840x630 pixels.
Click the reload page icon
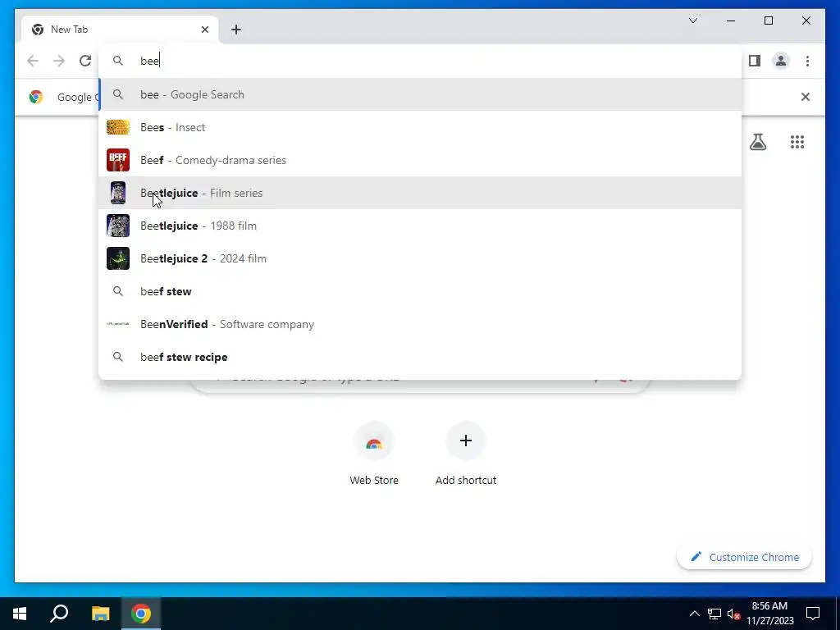85,61
